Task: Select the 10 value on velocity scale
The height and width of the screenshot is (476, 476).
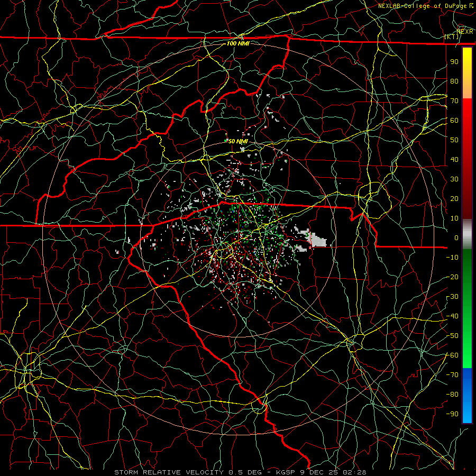Action: click(454, 218)
